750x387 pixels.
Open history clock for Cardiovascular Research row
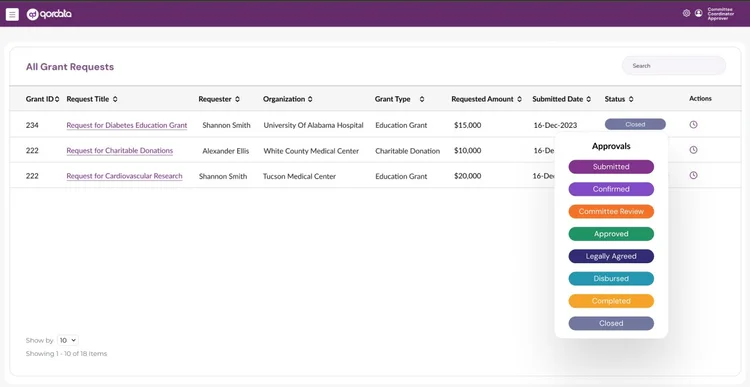point(693,175)
